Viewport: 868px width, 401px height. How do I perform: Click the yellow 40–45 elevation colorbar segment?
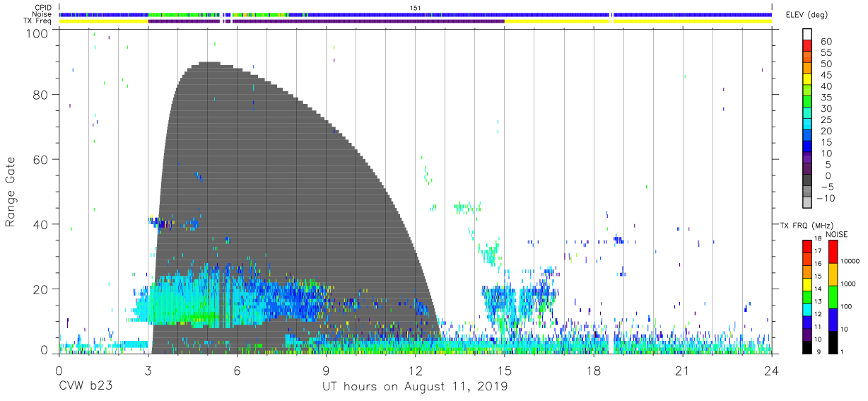pyautogui.click(x=808, y=81)
